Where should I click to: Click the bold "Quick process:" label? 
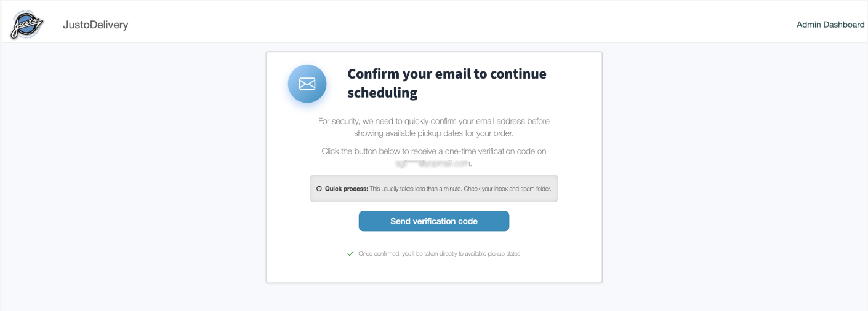pyautogui.click(x=347, y=189)
